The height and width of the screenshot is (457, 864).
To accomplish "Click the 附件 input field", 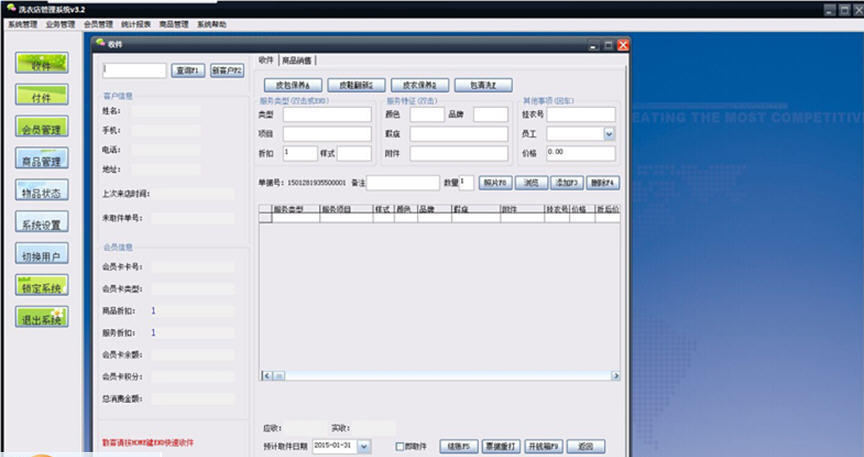I will (x=459, y=153).
